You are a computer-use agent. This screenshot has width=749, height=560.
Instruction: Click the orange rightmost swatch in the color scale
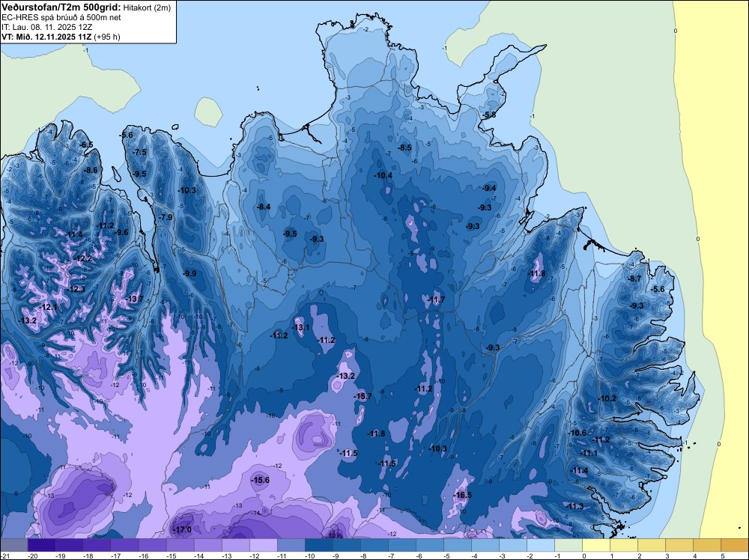click(x=734, y=545)
